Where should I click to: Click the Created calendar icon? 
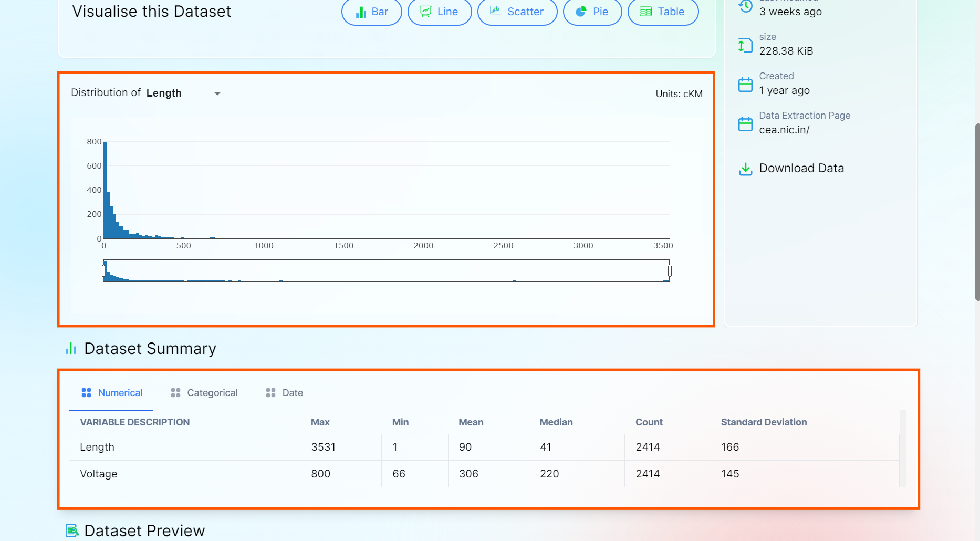[745, 84]
